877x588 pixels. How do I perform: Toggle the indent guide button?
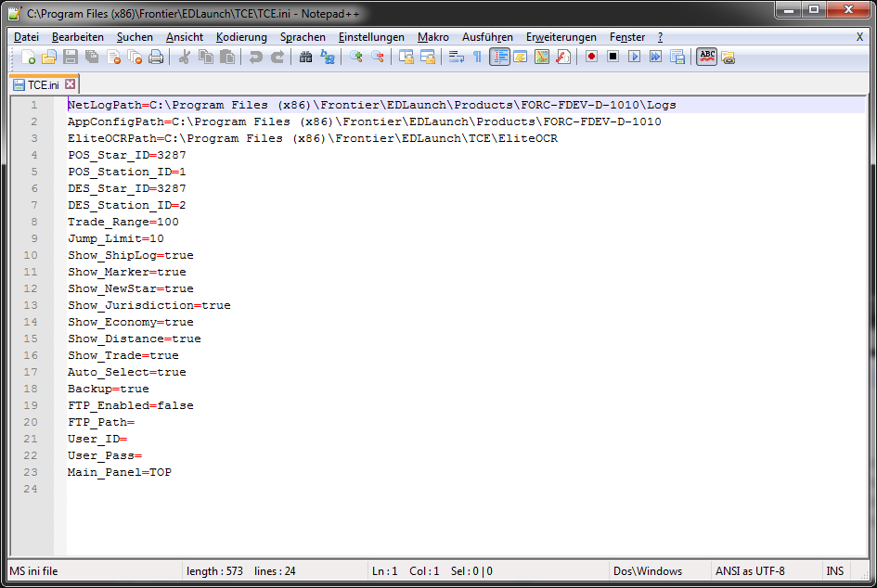pyautogui.click(x=499, y=57)
